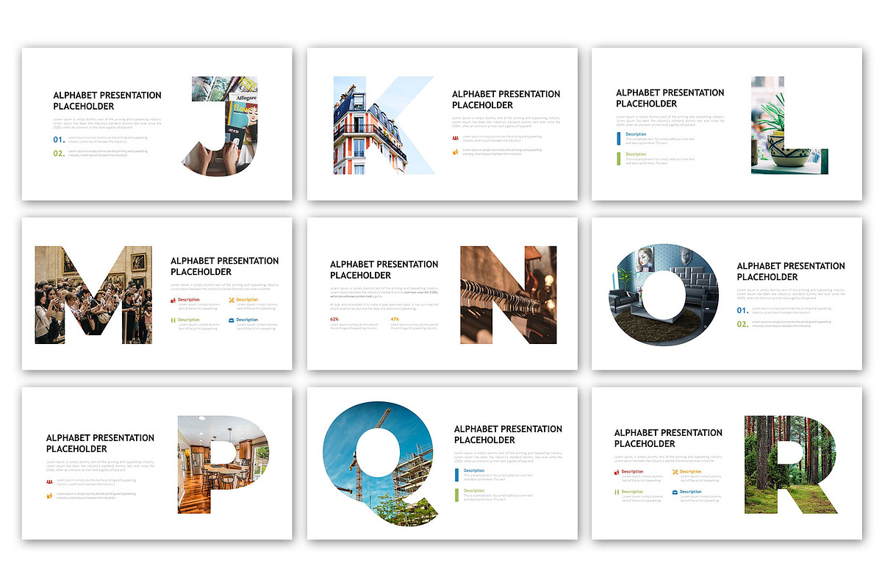Click the "Alphabet Presentation Placeholder" title on the J slide

tap(107, 101)
